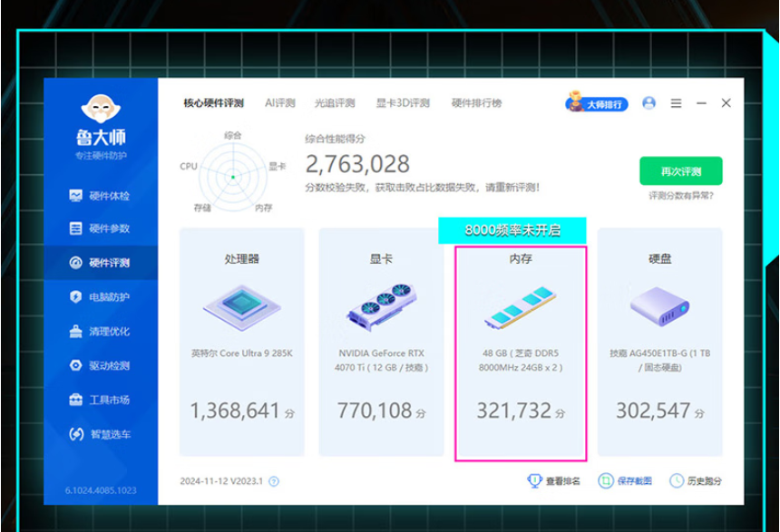Viewport: 780px width, 532px height.
Task: Open 硬件体检 in the sidebar
Action: pos(100,196)
